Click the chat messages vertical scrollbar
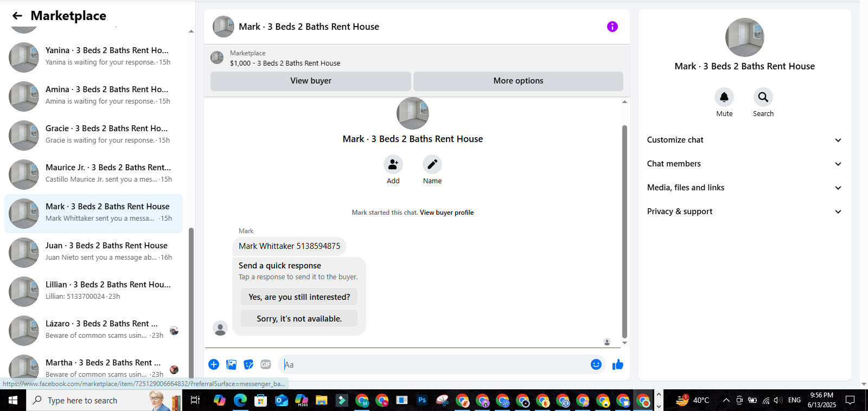Viewport: 868px width, 411px height. pos(624,232)
